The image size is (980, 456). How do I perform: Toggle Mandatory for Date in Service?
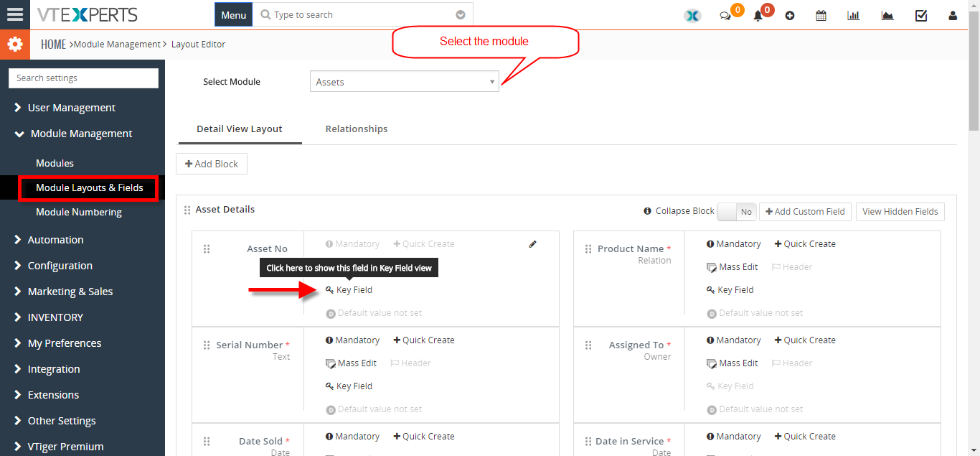tap(733, 437)
